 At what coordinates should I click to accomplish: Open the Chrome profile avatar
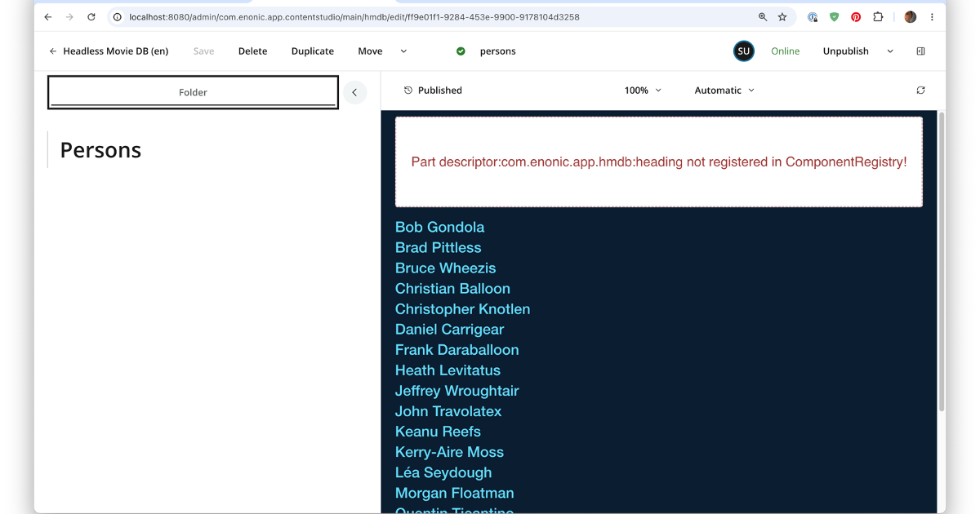(x=910, y=16)
